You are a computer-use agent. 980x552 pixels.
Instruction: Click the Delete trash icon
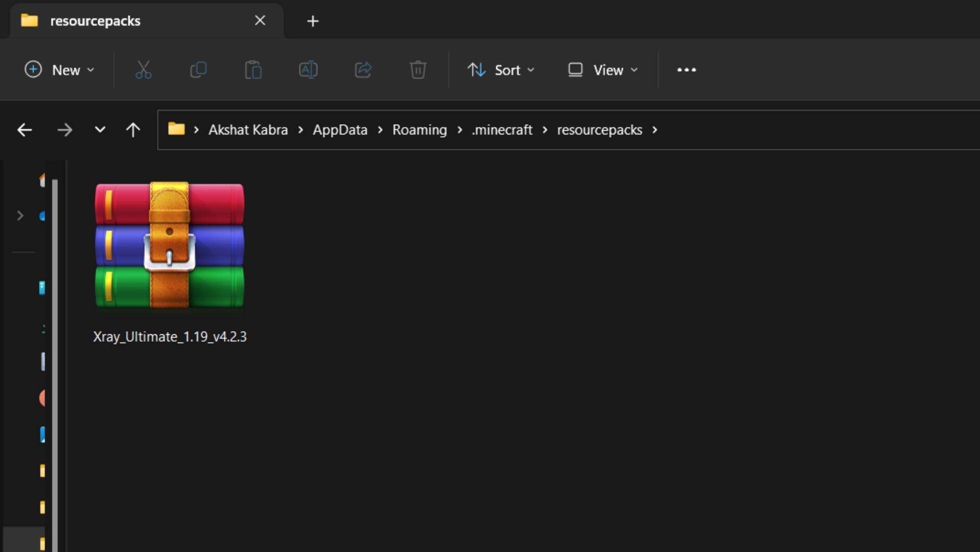(x=418, y=70)
